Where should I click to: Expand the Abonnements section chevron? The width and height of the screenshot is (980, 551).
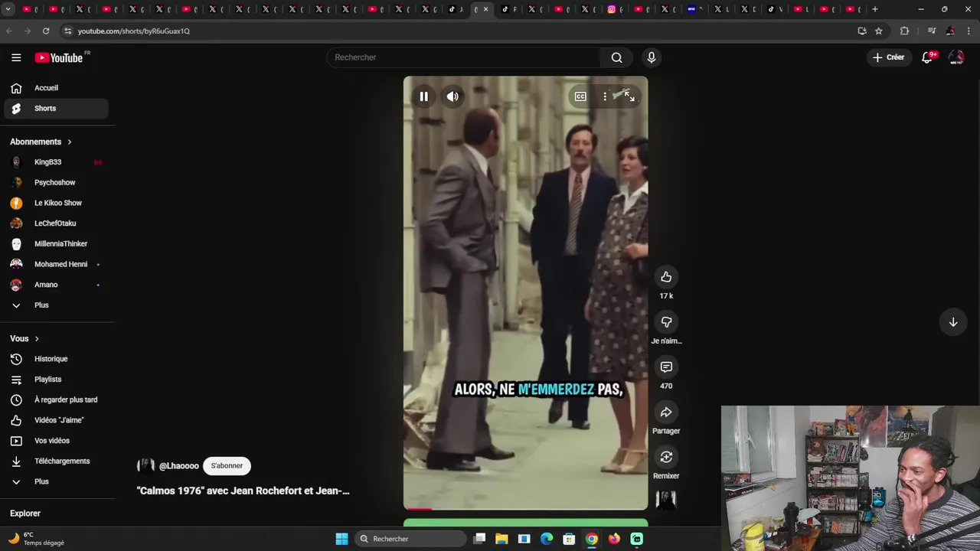pyautogui.click(x=70, y=142)
